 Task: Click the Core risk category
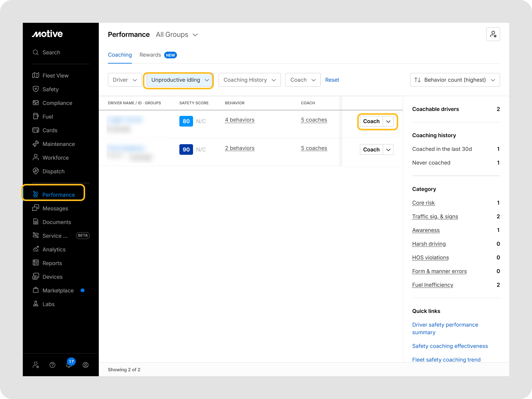[x=423, y=203]
